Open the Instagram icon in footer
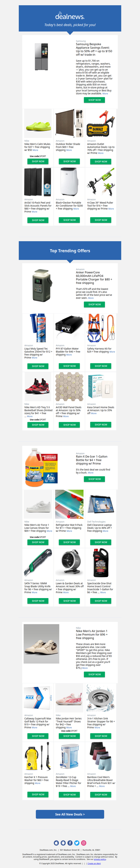 click(84, 843)
